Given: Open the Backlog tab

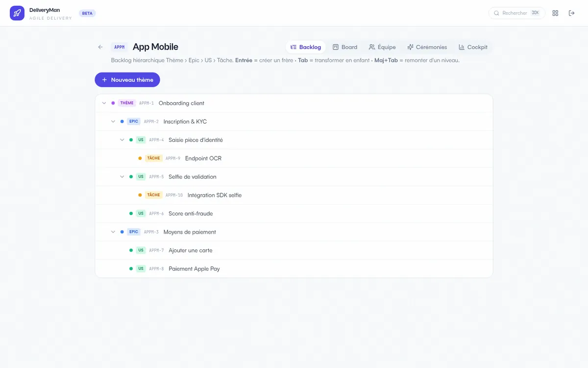Looking at the screenshot, I should [x=306, y=47].
